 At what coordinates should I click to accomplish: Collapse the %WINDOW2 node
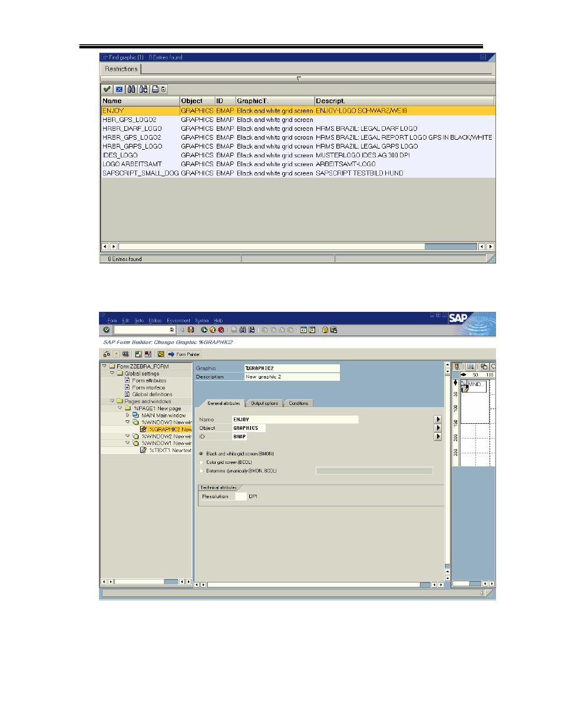coord(127,436)
